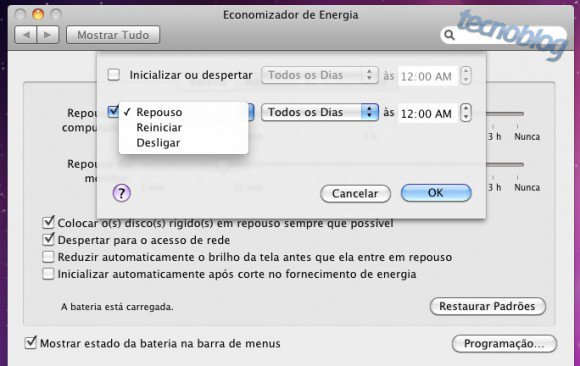The width and height of the screenshot is (580, 366).
Task: Click Restaurar Padrões
Action: tap(488, 306)
